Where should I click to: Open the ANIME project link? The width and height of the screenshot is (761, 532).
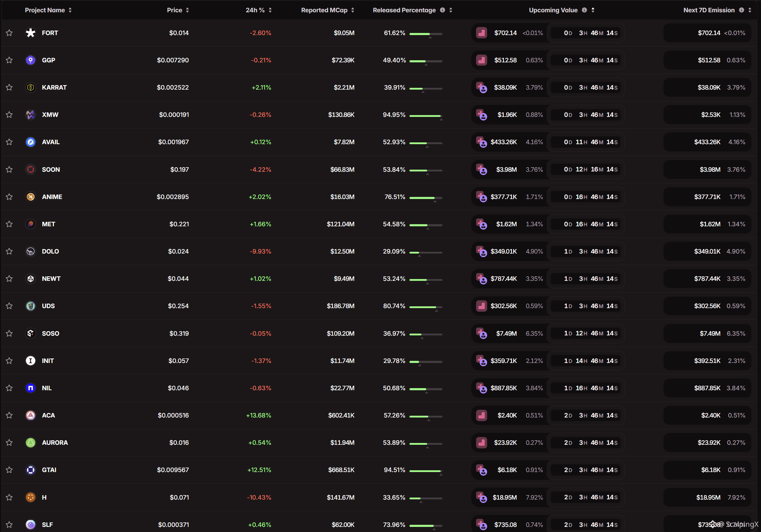pyautogui.click(x=52, y=197)
